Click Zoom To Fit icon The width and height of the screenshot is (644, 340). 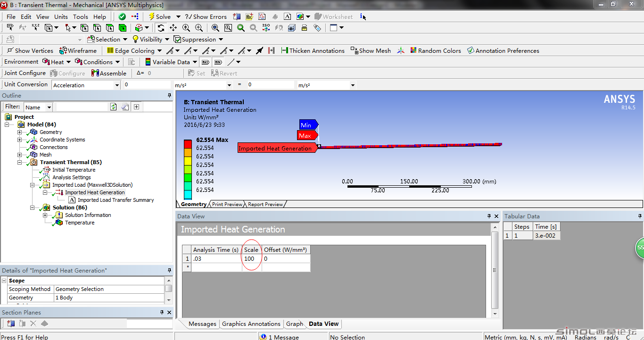tap(215, 28)
